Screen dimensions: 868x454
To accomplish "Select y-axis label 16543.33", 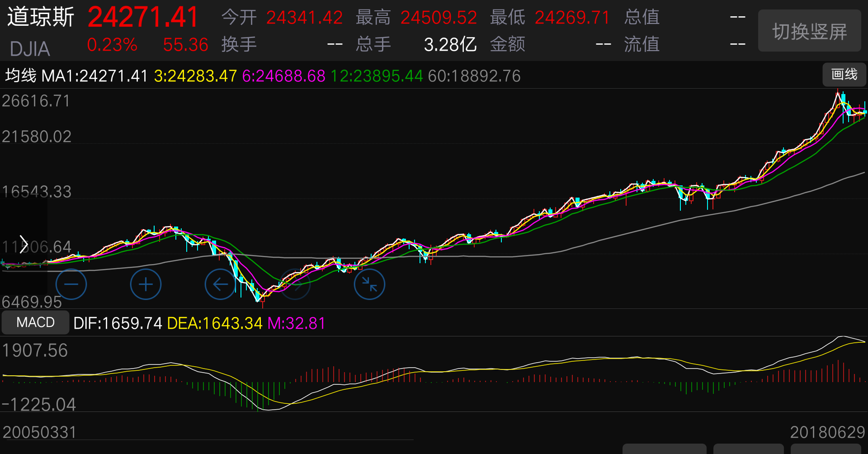I will coord(37,192).
